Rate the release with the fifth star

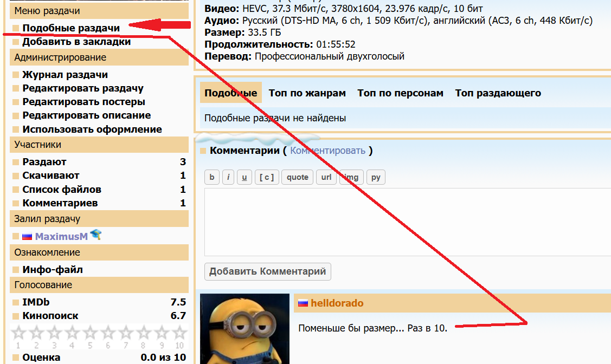point(91,334)
